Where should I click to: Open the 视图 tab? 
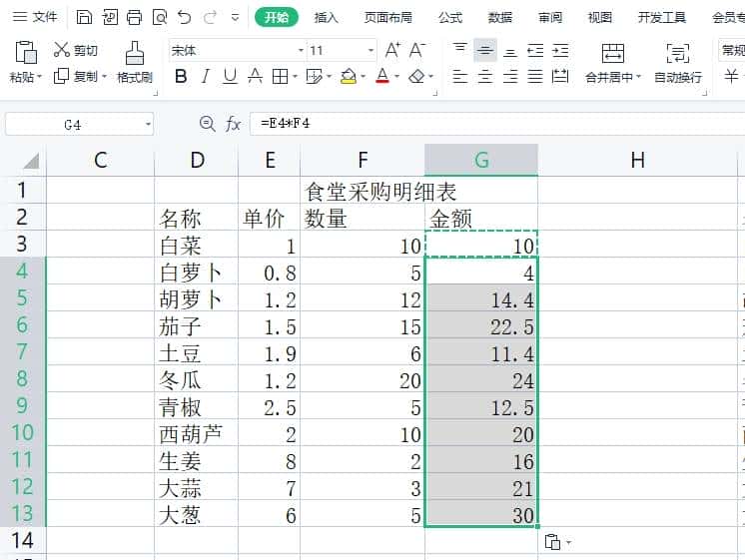[599, 18]
